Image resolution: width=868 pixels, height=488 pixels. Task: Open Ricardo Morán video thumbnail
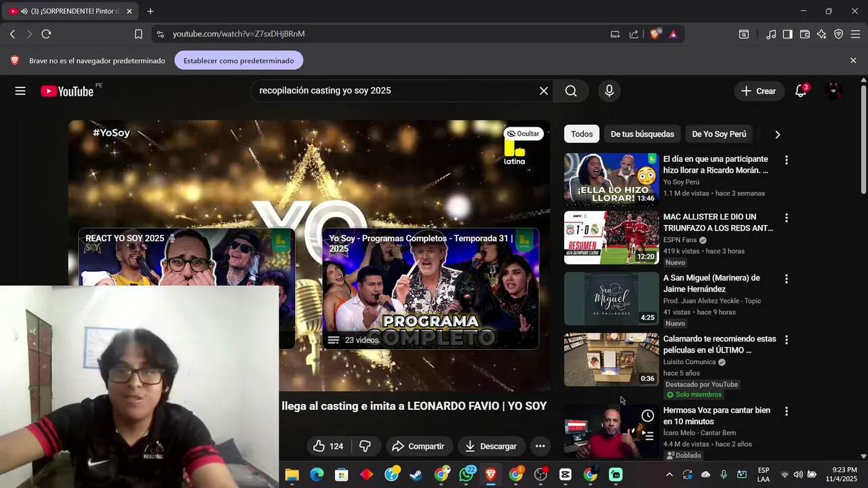pyautogui.click(x=612, y=179)
